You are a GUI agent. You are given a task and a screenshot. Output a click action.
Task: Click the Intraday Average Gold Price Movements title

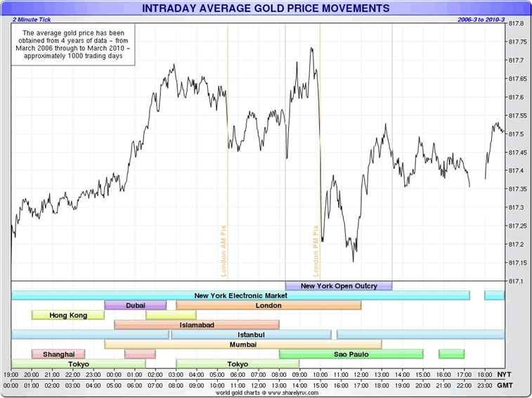click(x=265, y=8)
